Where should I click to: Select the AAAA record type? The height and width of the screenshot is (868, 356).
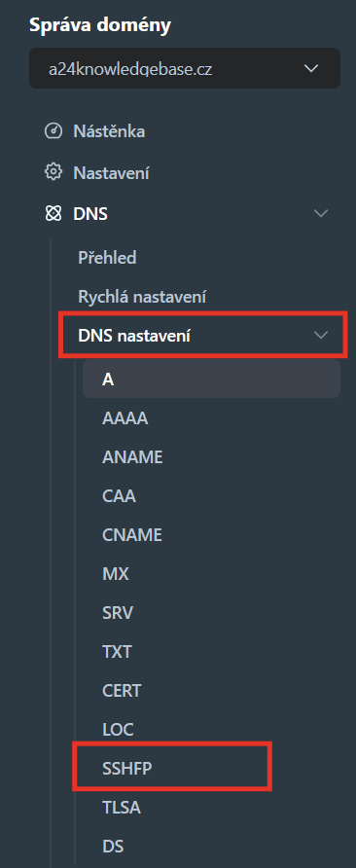pos(125,418)
